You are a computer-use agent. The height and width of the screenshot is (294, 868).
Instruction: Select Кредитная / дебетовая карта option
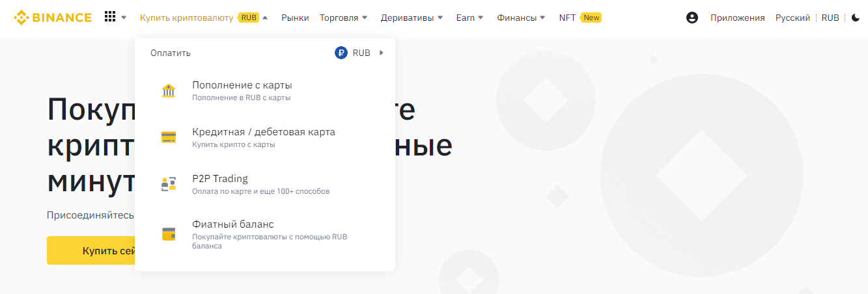(x=265, y=137)
